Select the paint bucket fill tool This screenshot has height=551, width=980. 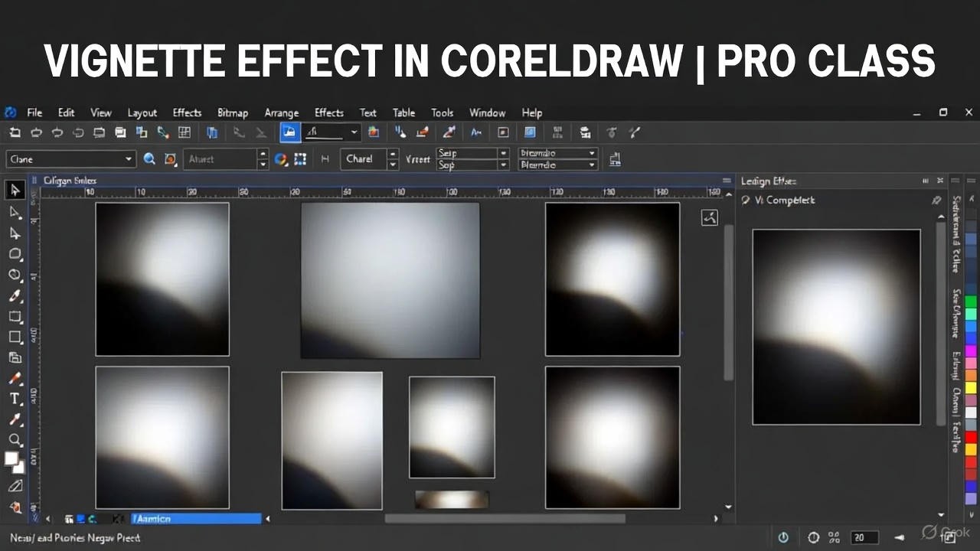point(15,507)
